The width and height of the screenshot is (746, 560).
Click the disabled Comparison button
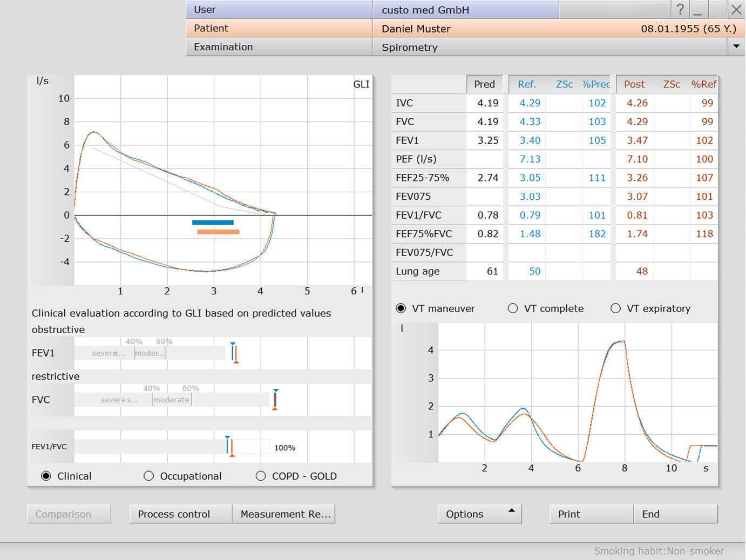69,514
